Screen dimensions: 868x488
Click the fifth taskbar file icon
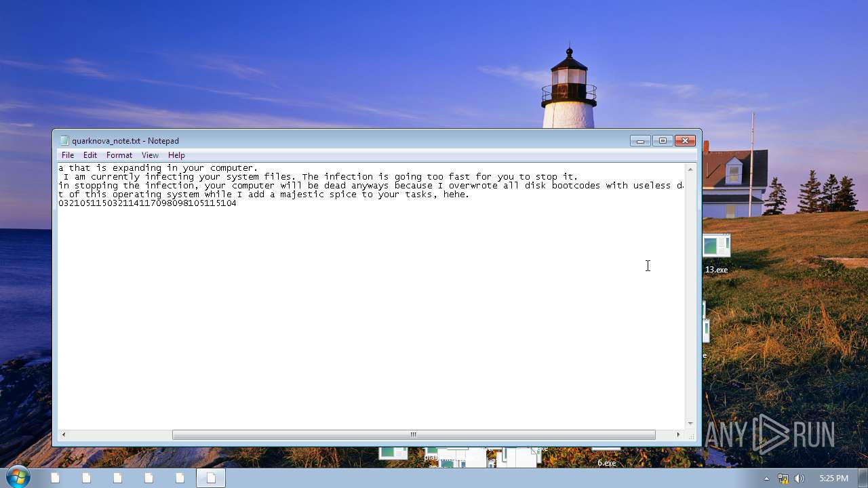[180, 478]
